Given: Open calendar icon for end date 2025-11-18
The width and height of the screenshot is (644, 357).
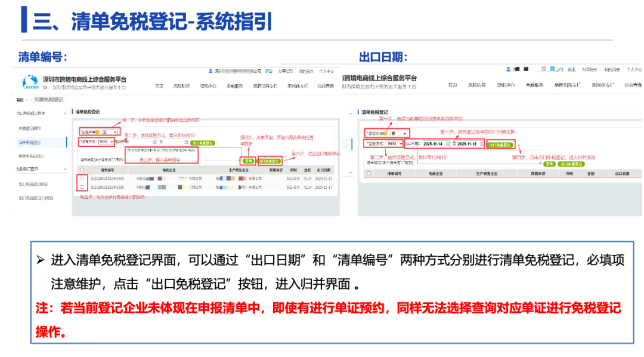Looking at the screenshot, I should click(x=482, y=144).
